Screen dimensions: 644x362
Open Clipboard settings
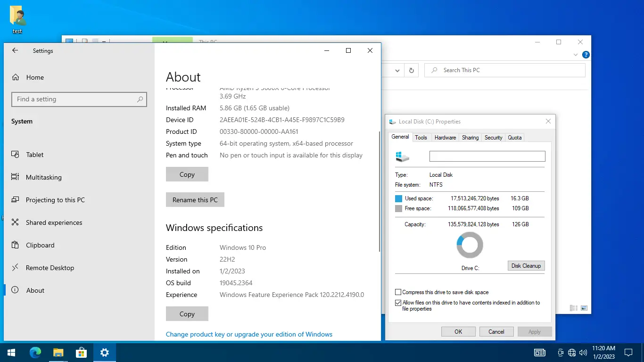tap(40, 245)
